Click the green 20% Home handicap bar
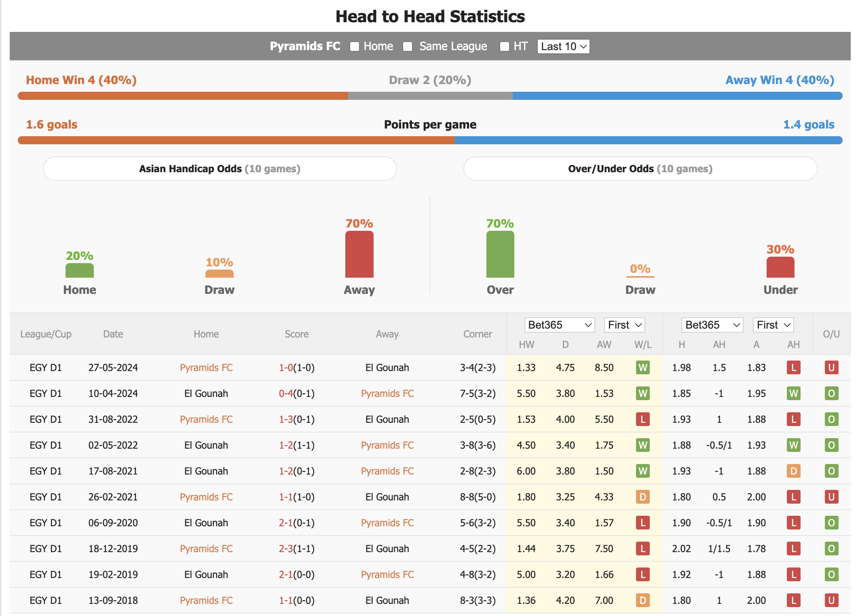 (80, 270)
